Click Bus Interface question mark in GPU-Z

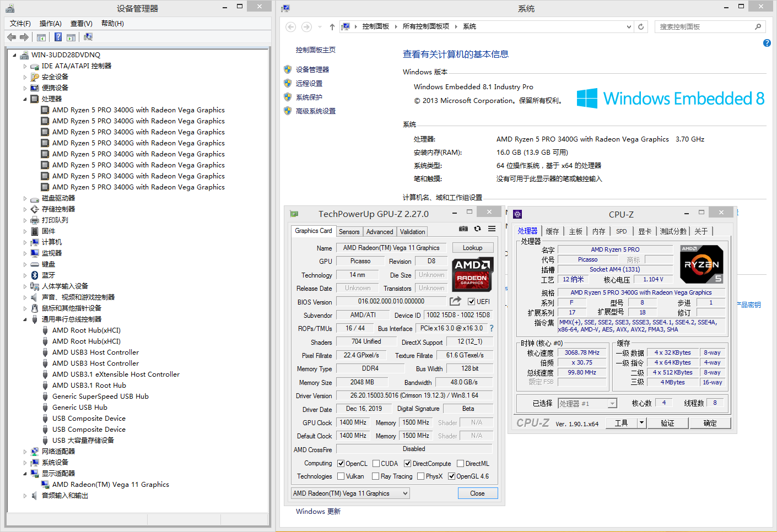[x=492, y=328]
